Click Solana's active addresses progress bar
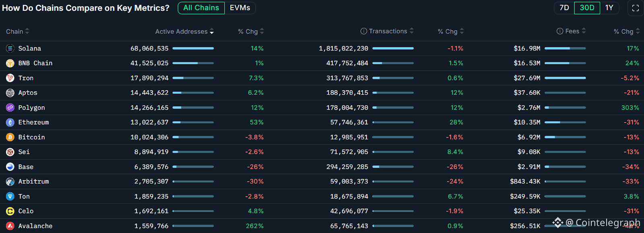This screenshot has height=233, width=644. click(193, 49)
